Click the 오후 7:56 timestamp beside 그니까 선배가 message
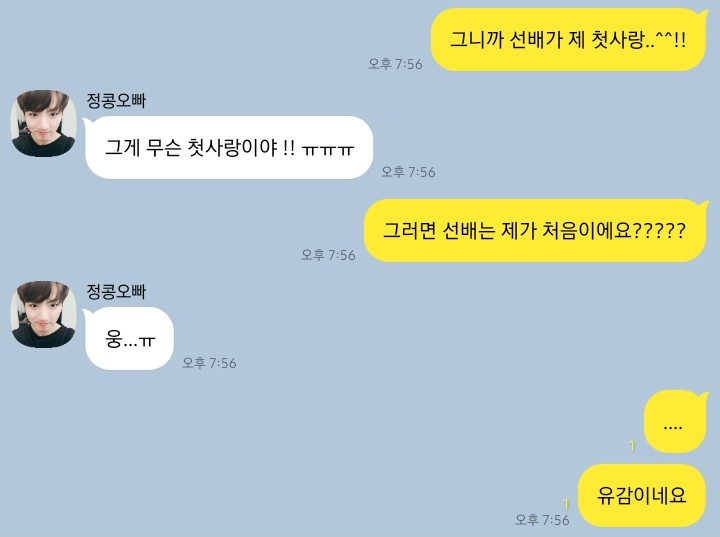Viewport: 720px width, 537px height. pos(395,64)
